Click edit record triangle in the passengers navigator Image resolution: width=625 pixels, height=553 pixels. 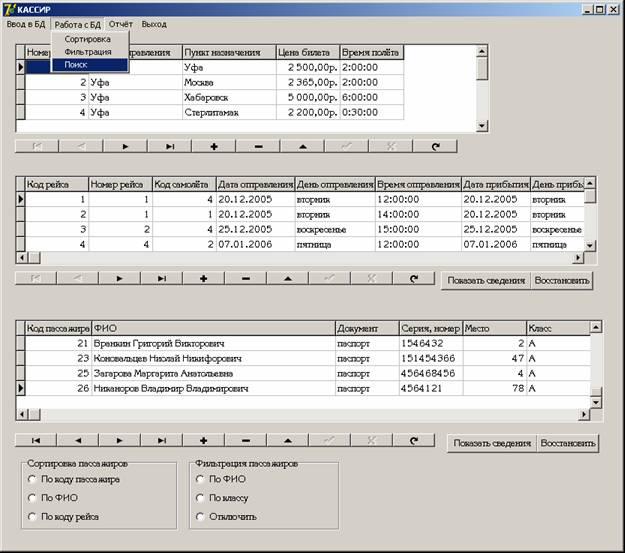pos(288,440)
